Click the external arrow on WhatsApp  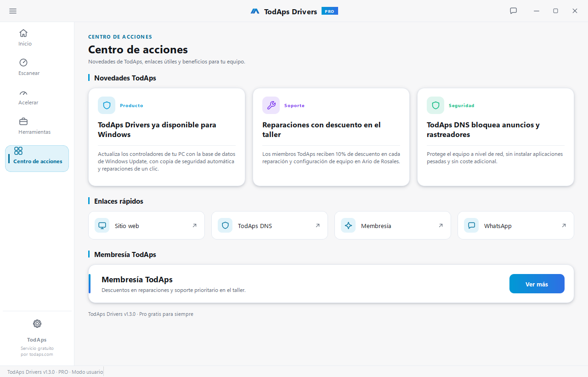(564, 225)
